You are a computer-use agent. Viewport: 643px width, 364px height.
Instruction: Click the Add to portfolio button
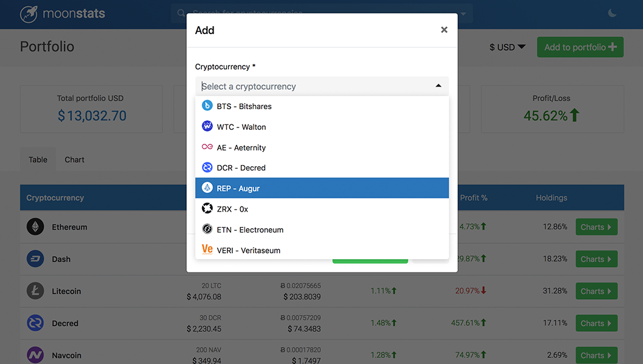[581, 47]
